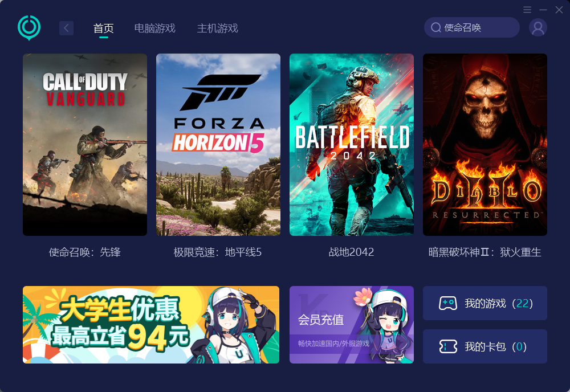Click the ticket icon in My Card Pack

pyautogui.click(x=448, y=346)
